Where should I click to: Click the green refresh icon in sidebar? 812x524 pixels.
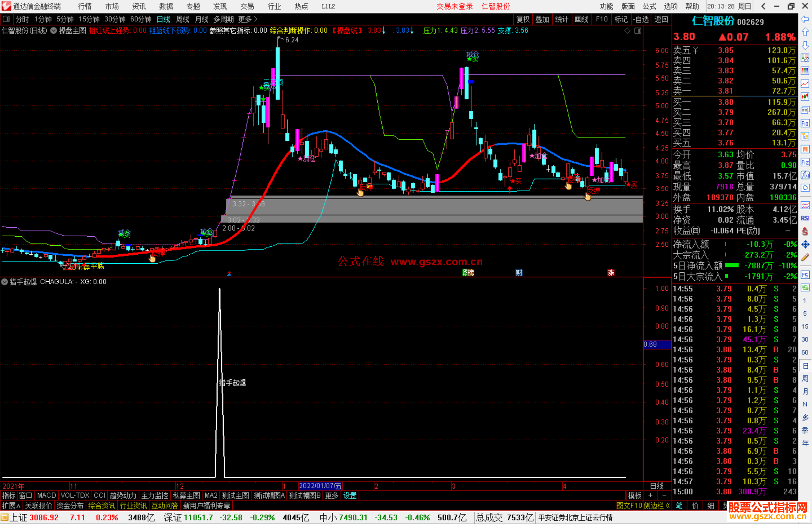point(805,288)
